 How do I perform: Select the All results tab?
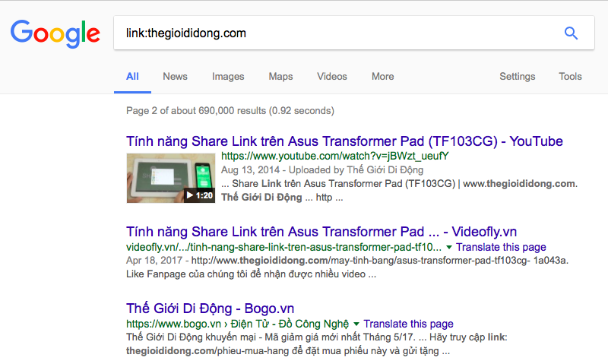tap(132, 76)
